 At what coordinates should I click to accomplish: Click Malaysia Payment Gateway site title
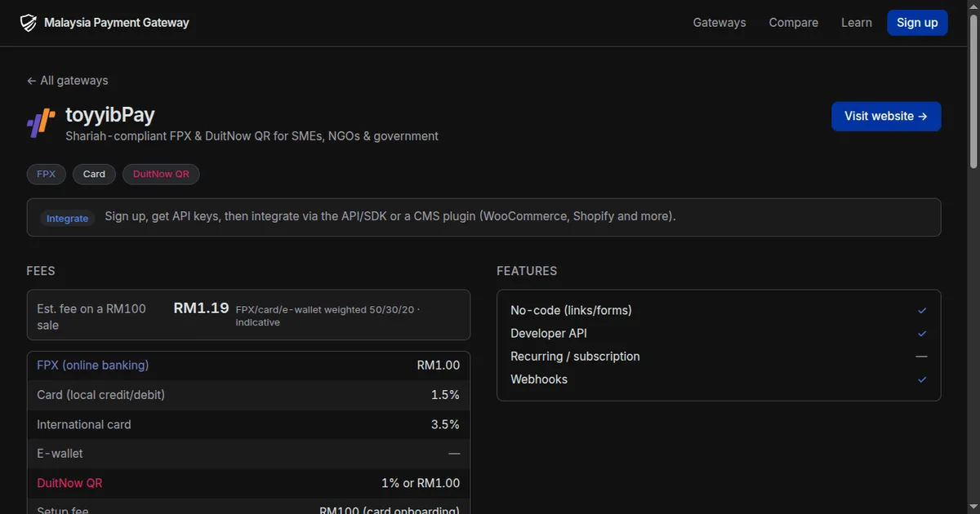pos(117,23)
